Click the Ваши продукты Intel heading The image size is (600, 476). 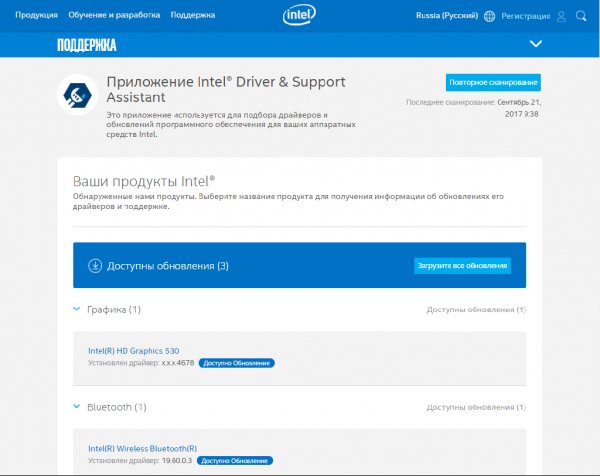point(144,181)
